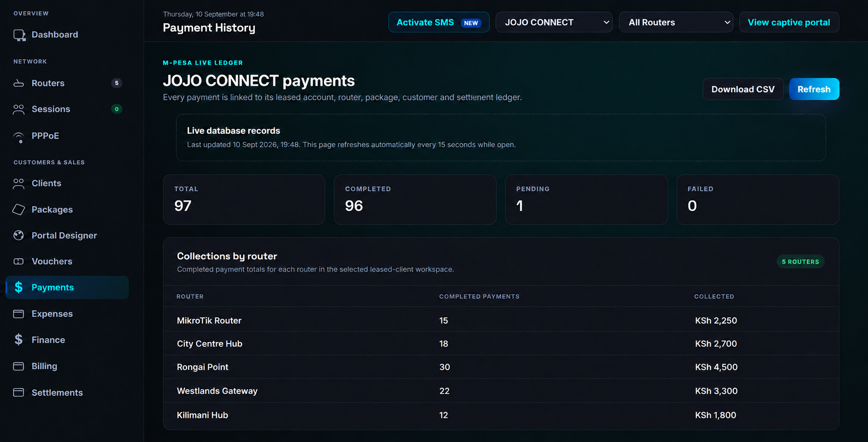
Task: Click the Settlements card icon
Action: coord(19,392)
